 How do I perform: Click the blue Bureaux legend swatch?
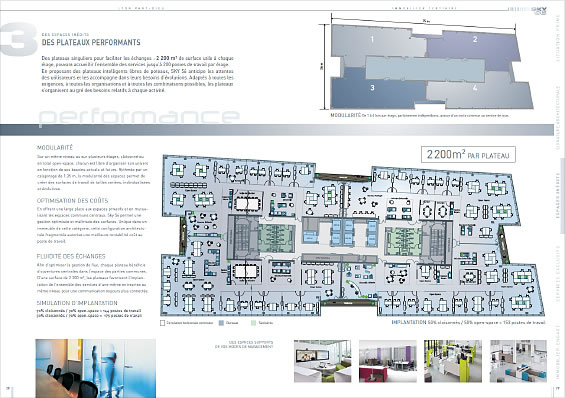coord(221,323)
